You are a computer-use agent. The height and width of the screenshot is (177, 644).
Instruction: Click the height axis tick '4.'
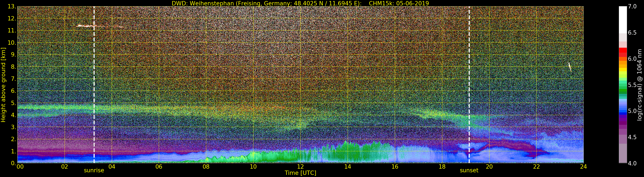coord(13,115)
